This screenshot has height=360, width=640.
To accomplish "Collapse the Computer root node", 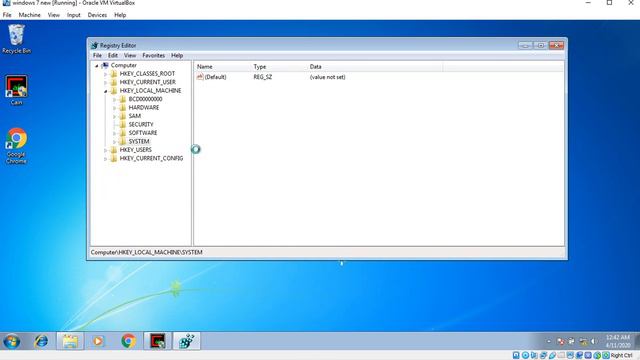I will 97,66.
